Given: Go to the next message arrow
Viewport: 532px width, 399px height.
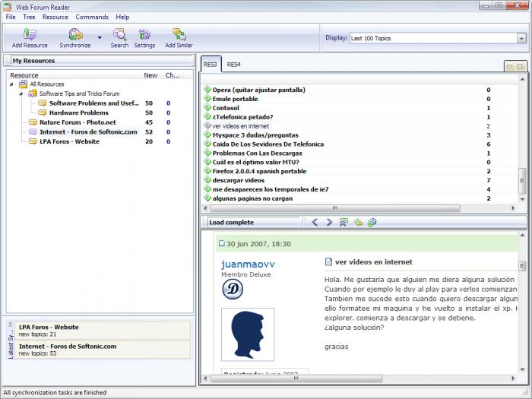Looking at the screenshot, I should click(x=329, y=222).
